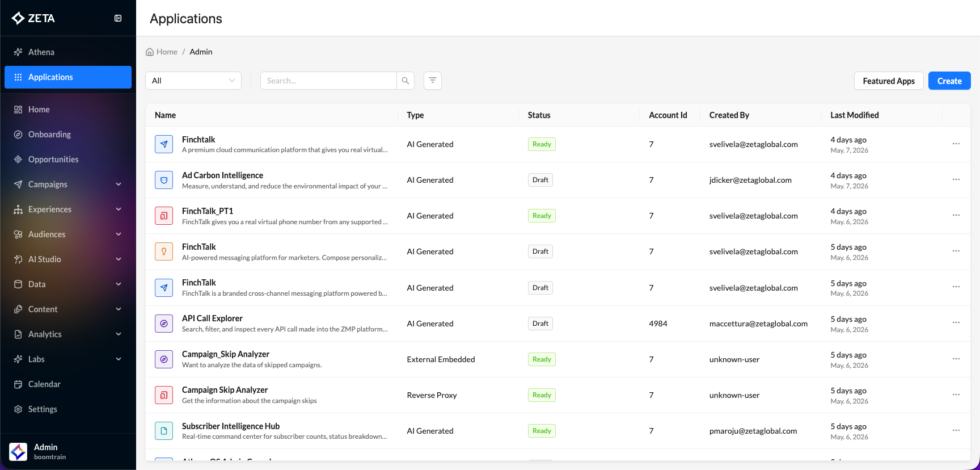Expand the Experiences menu chevron

coord(119,209)
